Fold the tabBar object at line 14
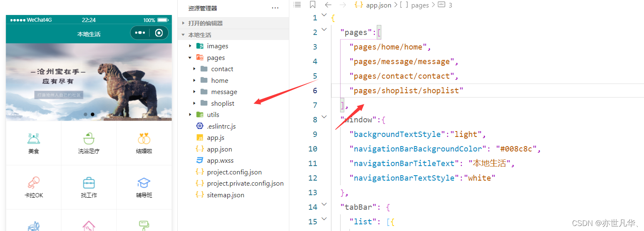644x231 pixels. 324,205
